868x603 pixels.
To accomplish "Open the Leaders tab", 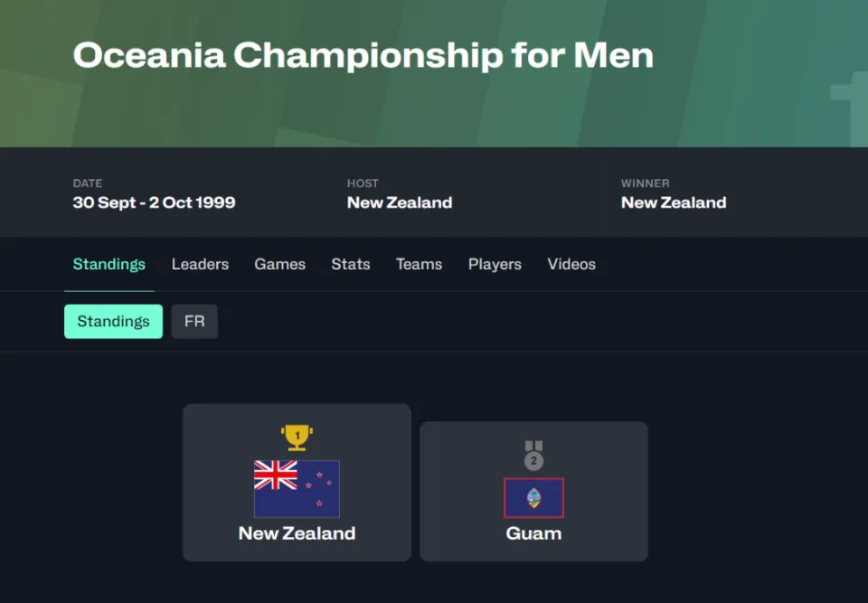I will (200, 264).
